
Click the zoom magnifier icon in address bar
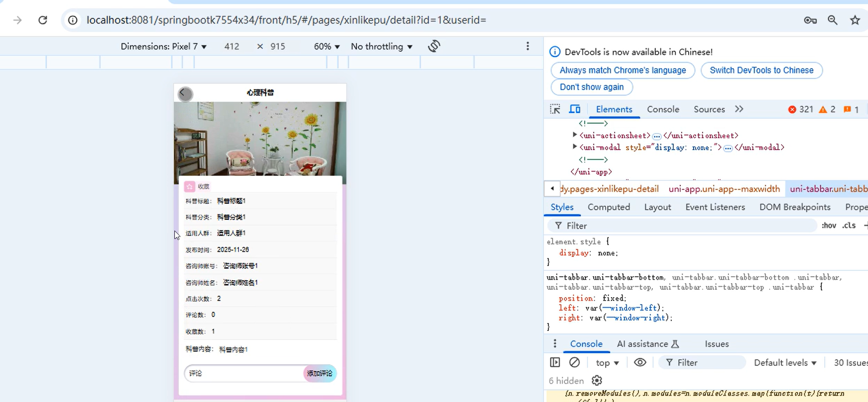point(833,20)
